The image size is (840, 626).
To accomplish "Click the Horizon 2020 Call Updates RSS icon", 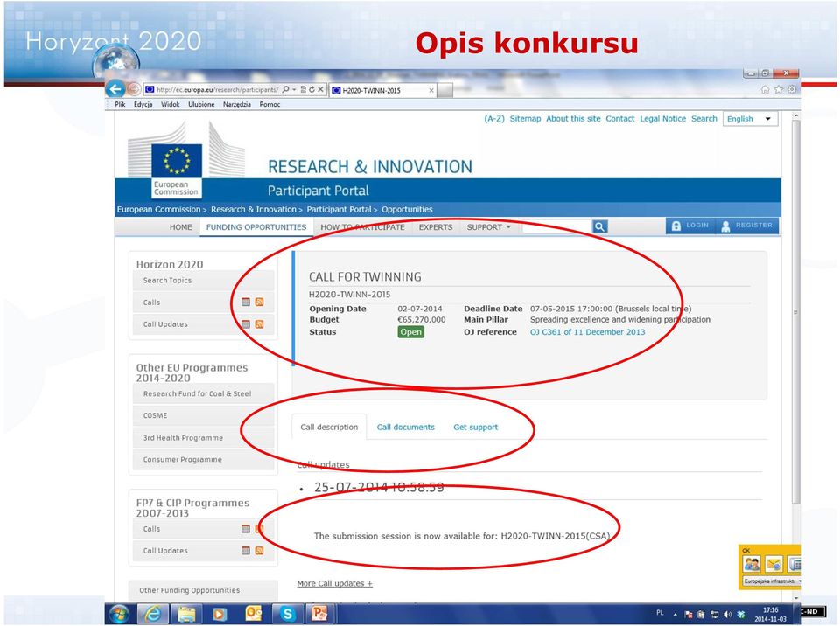I will pos(259,324).
